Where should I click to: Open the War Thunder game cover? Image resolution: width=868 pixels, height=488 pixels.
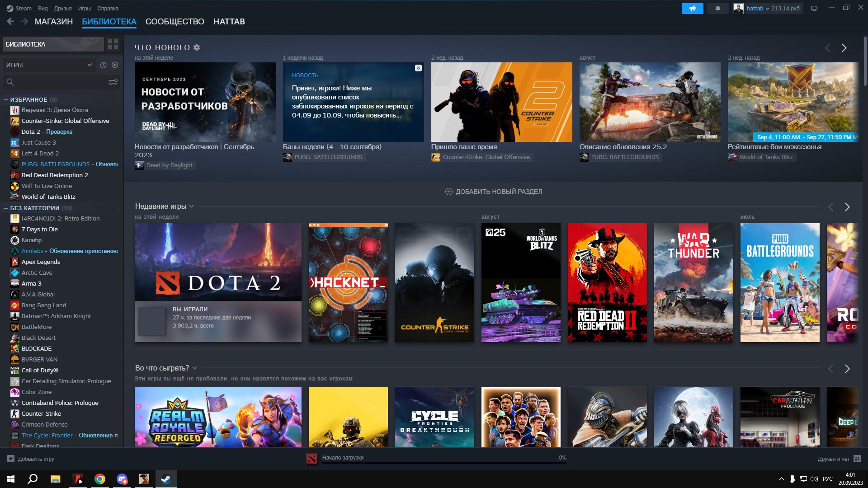click(693, 282)
